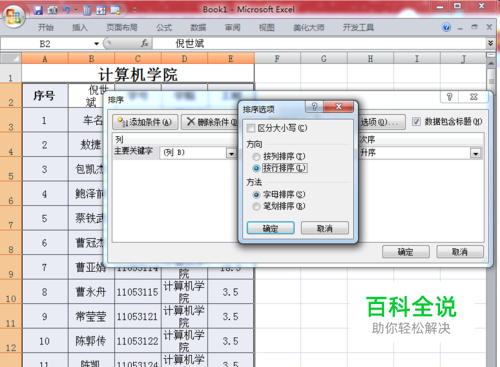Image resolution: width=500 pixels, height=367 pixels.
Task: Switch to the 公式 tab
Action: click(x=164, y=28)
